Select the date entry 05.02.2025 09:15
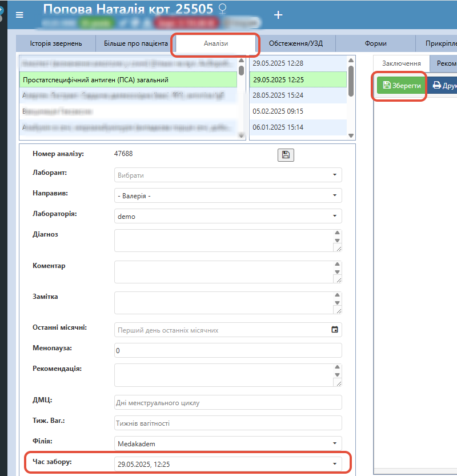Image resolution: width=457 pixels, height=476 pixels. point(298,111)
